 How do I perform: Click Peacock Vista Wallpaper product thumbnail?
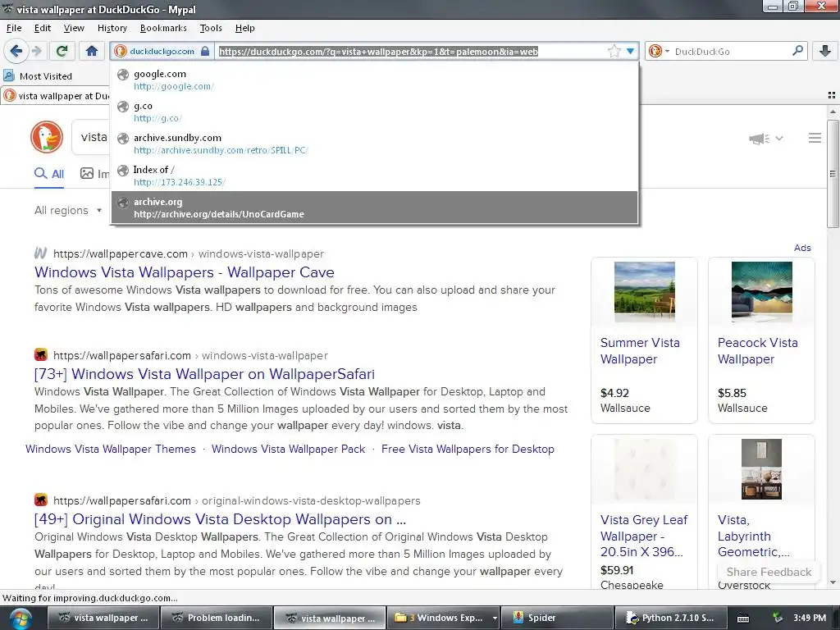coord(761,291)
